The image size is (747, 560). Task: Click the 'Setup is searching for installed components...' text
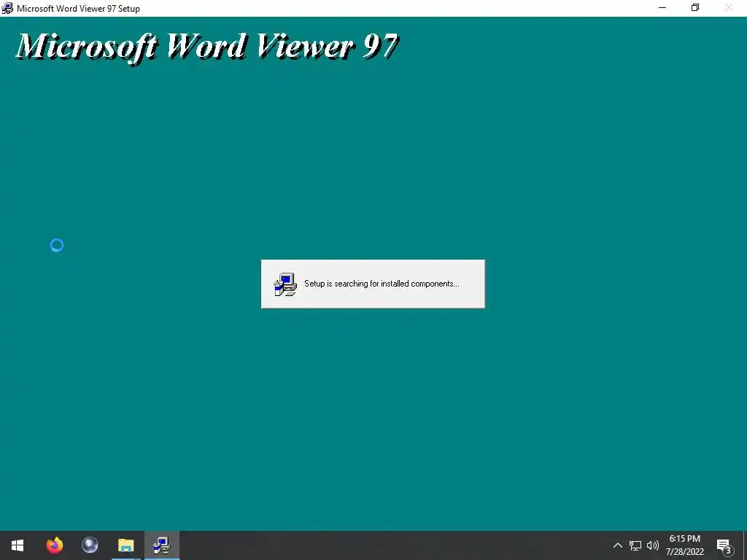click(382, 284)
